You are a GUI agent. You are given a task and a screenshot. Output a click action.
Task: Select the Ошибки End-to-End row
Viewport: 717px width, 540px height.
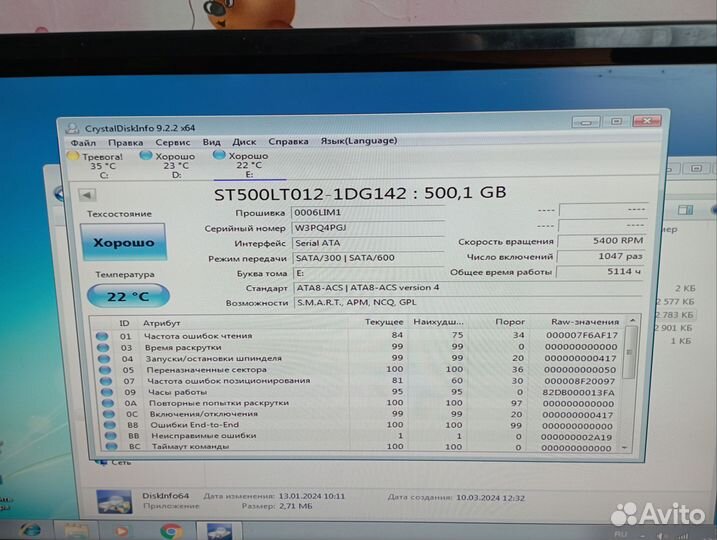pos(358,425)
